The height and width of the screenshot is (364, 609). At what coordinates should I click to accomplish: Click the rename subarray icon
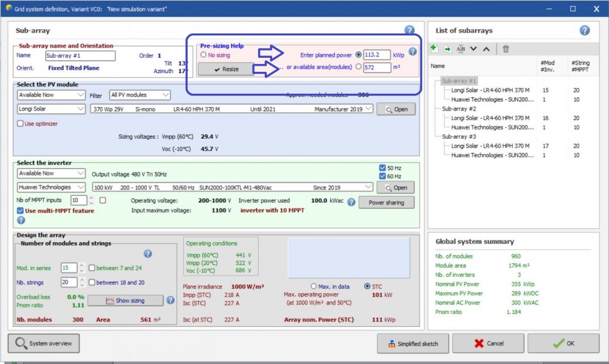point(460,49)
